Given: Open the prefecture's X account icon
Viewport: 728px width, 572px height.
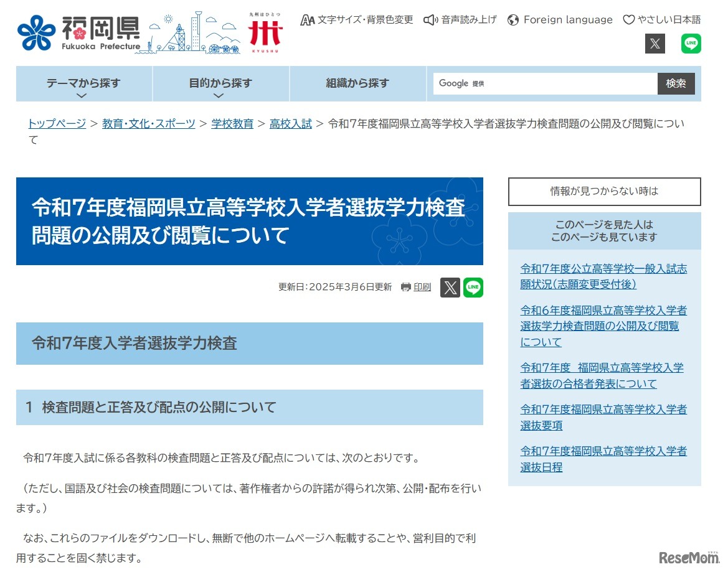Looking at the screenshot, I should 655,44.
